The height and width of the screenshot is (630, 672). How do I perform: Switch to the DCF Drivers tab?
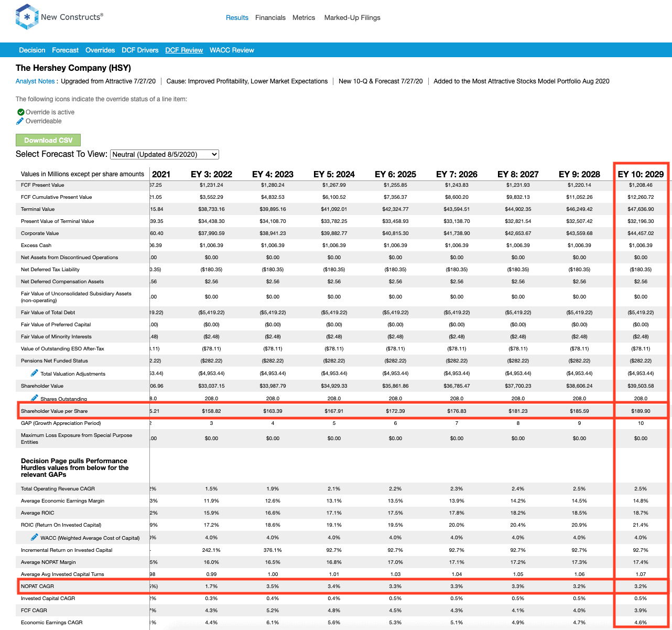(x=140, y=50)
